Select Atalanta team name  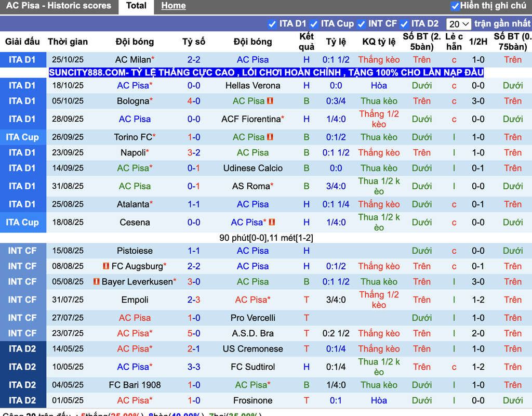click(x=133, y=204)
